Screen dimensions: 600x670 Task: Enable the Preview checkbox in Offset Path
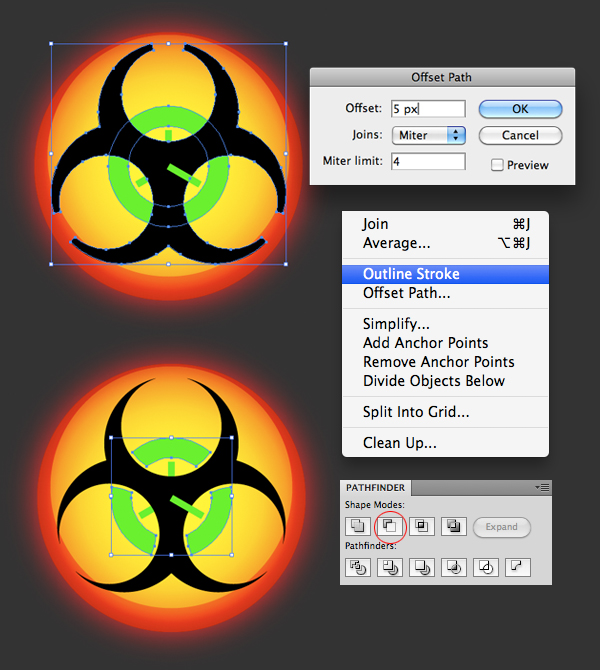pos(497,165)
